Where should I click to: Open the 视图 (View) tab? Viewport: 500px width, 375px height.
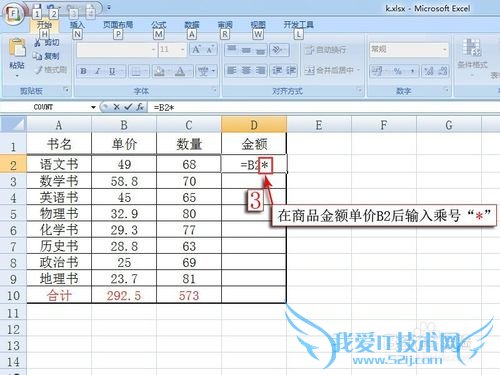pyautogui.click(x=258, y=25)
